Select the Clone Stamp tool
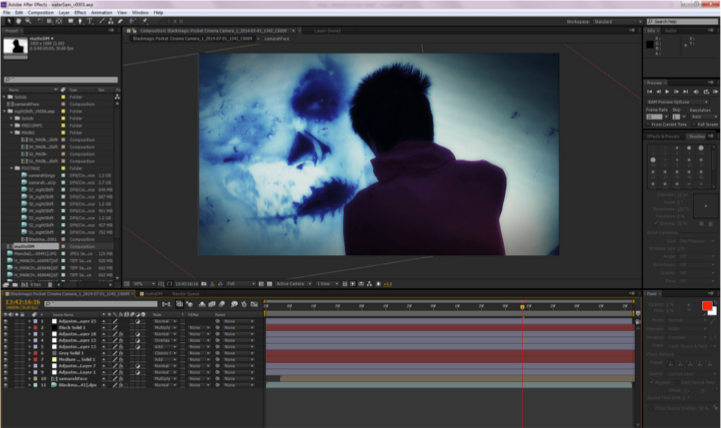Image resolution: width=721 pixels, height=428 pixels. click(x=111, y=21)
